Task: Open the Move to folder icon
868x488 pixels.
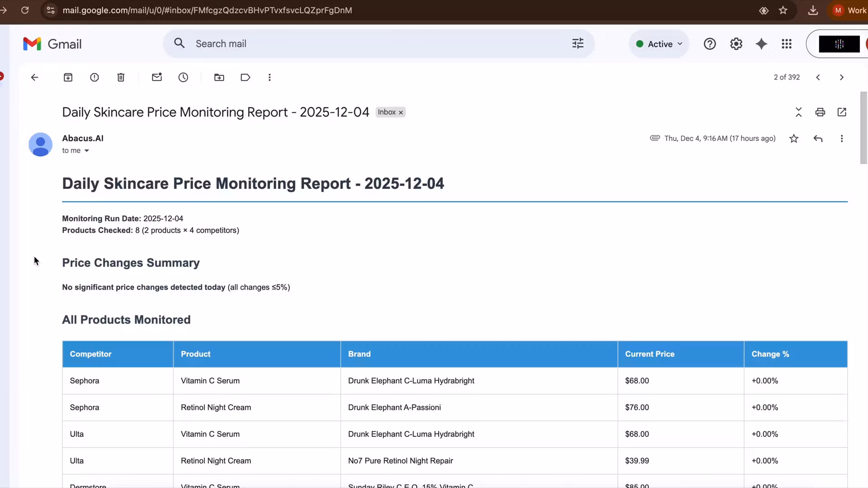Action: coord(219,77)
